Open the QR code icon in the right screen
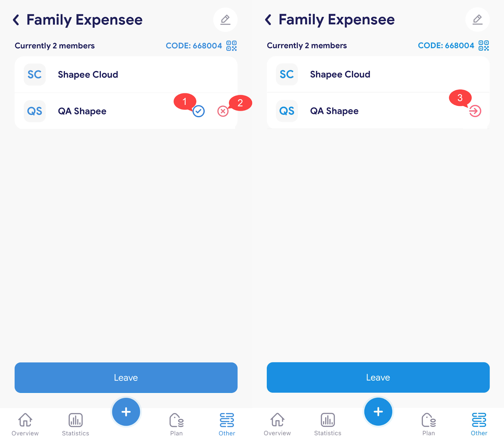Image resolution: width=504 pixels, height=438 pixels. pyautogui.click(x=484, y=45)
